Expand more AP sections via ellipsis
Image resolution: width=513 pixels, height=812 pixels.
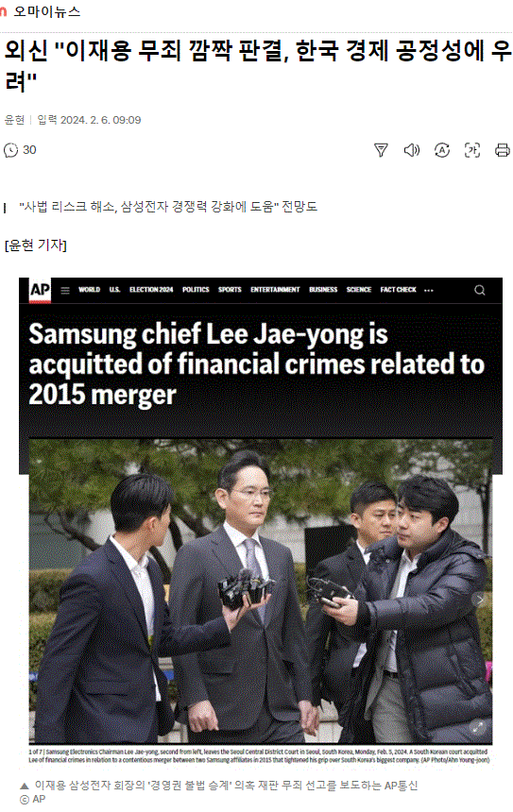pyautogui.click(x=429, y=290)
